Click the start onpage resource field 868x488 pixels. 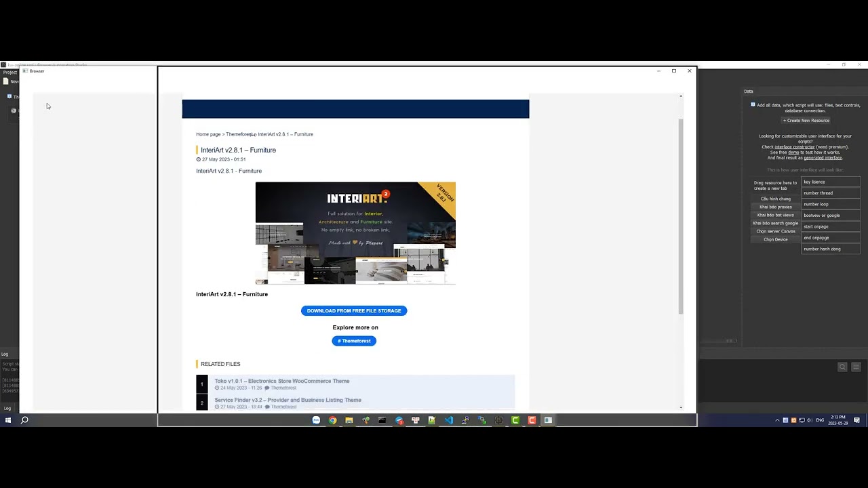831,226
